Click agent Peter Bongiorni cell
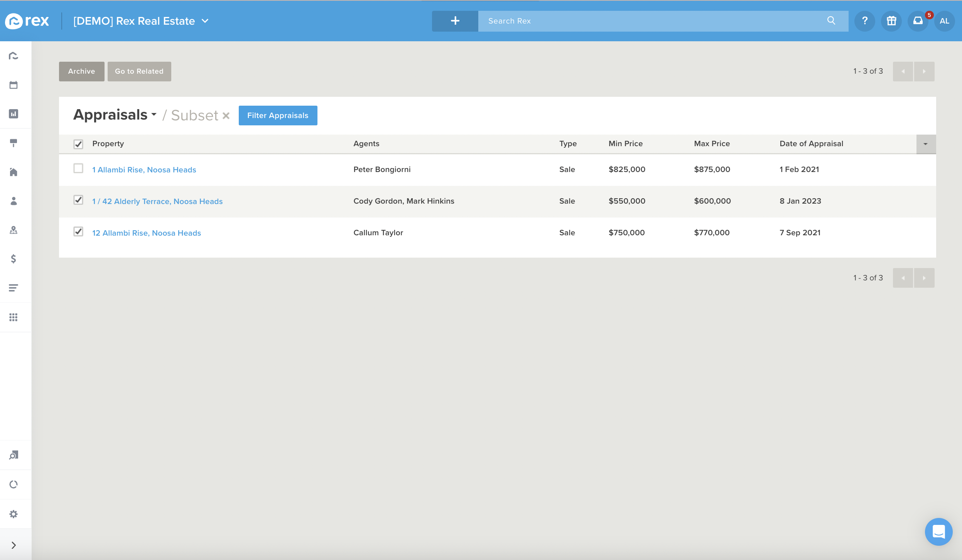The image size is (962, 560). 382,169
